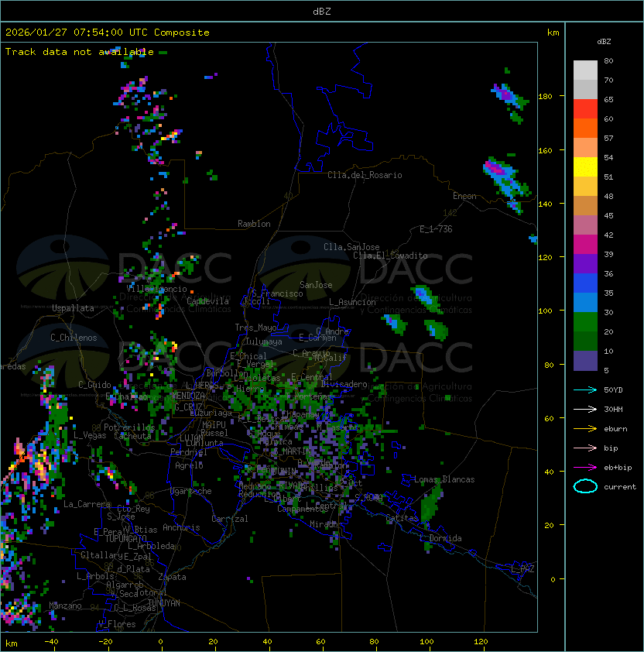
Task: Click the Clla.SanJose place label
Action: pyautogui.click(x=351, y=247)
